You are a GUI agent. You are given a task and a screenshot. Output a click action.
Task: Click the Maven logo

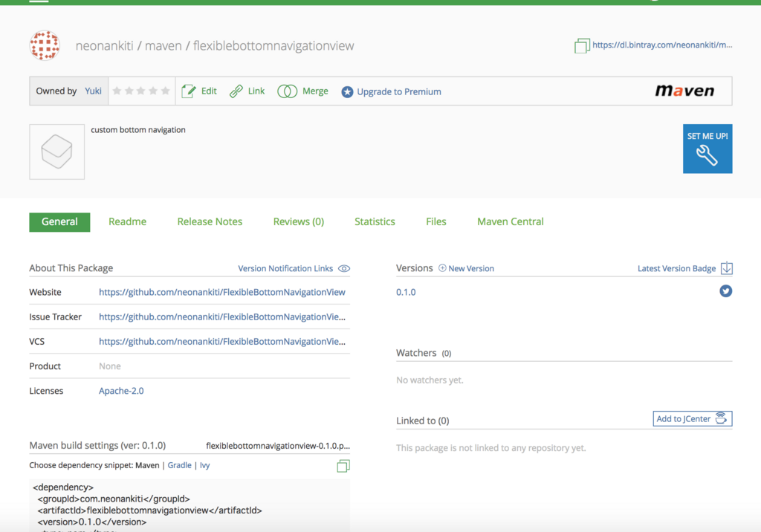pyautogui.click(x=684, y=91)
